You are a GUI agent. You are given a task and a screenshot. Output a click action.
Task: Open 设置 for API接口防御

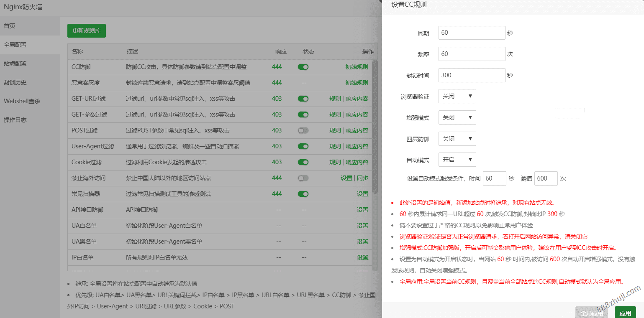click(x=363, y=210)
